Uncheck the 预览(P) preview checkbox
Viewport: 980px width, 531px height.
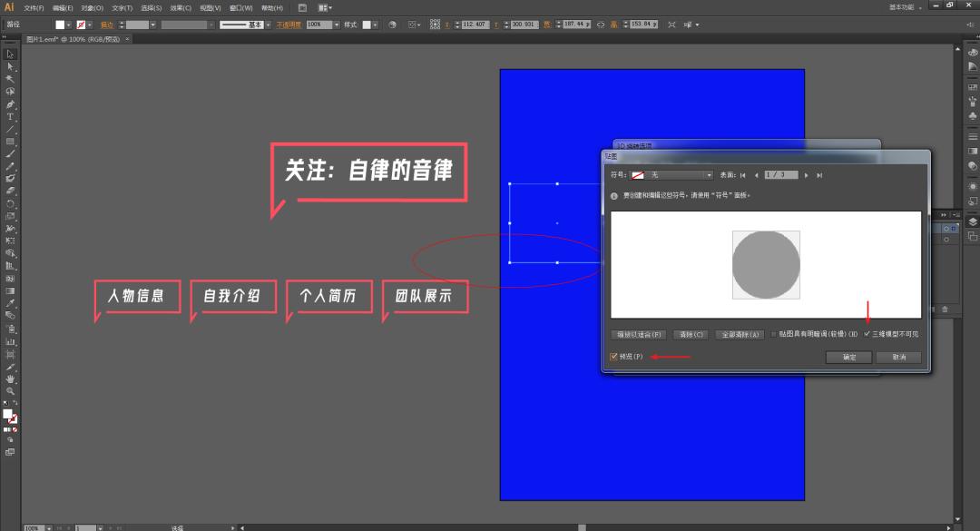point(613,356)
